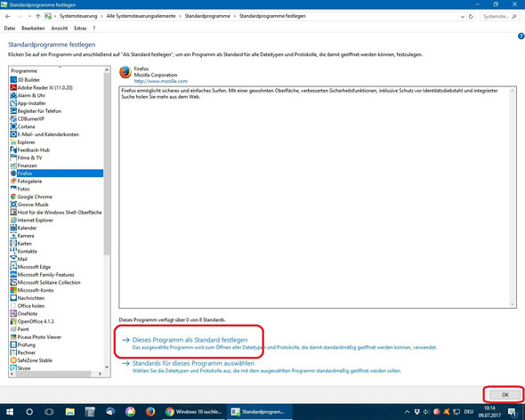Go back with the back arrow
Viewport: 525px width, 420px height.
point(8,16)
